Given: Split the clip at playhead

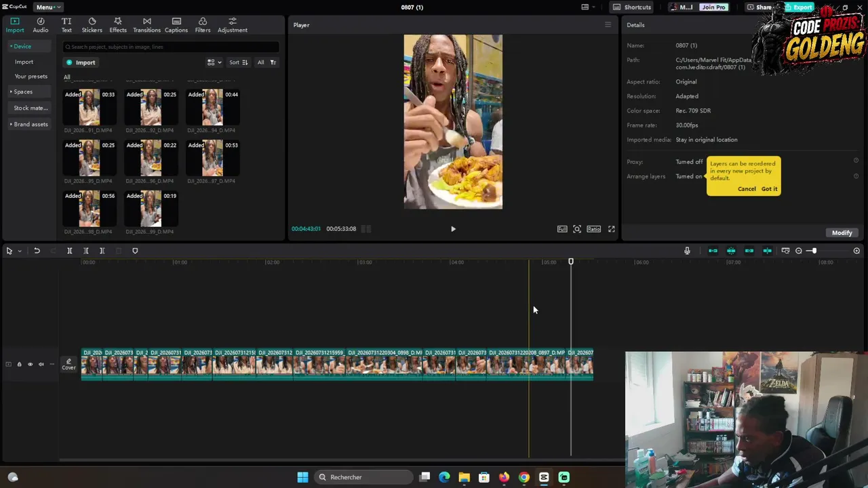Looking at the screenshot, I should click(69, 251).
